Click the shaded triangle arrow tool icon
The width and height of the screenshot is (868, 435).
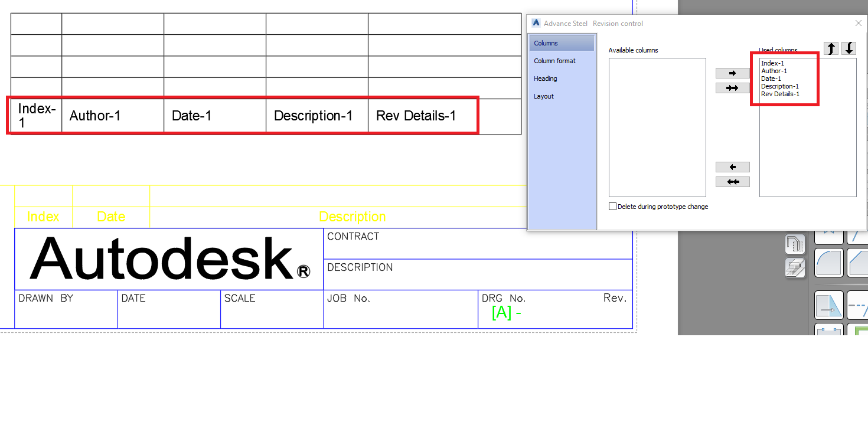pos(829,306)
